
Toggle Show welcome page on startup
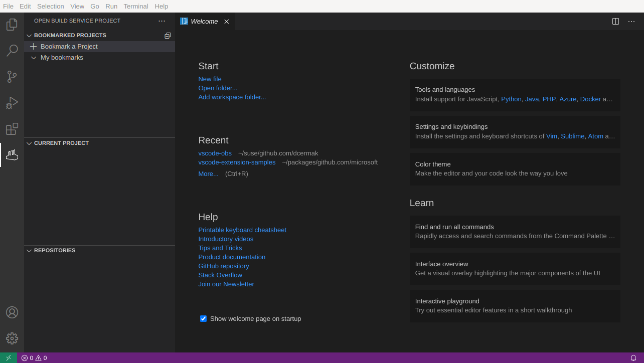[x=203, y=319]
